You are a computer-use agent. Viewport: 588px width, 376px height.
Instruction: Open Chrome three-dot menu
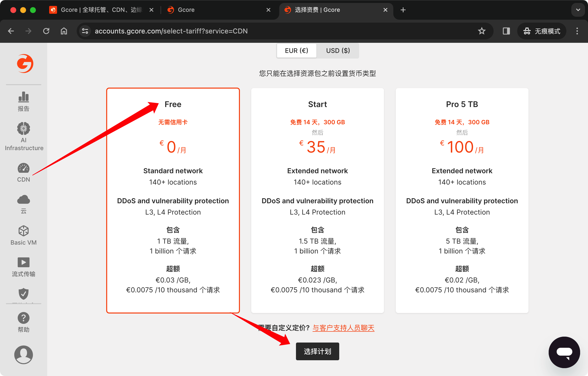577,31
